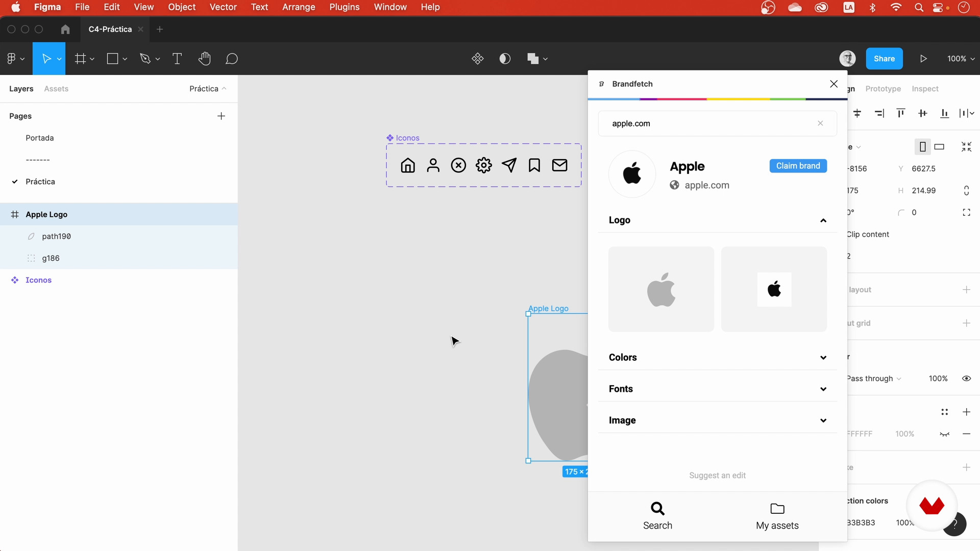Switch to the Prototype tab
Screen dimensions: 980x551
point(883,89)
